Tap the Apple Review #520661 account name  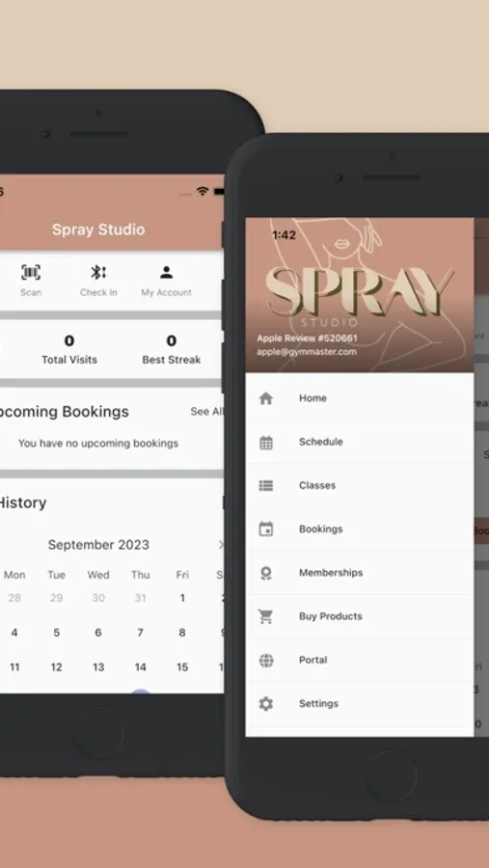tap(308, 339)
